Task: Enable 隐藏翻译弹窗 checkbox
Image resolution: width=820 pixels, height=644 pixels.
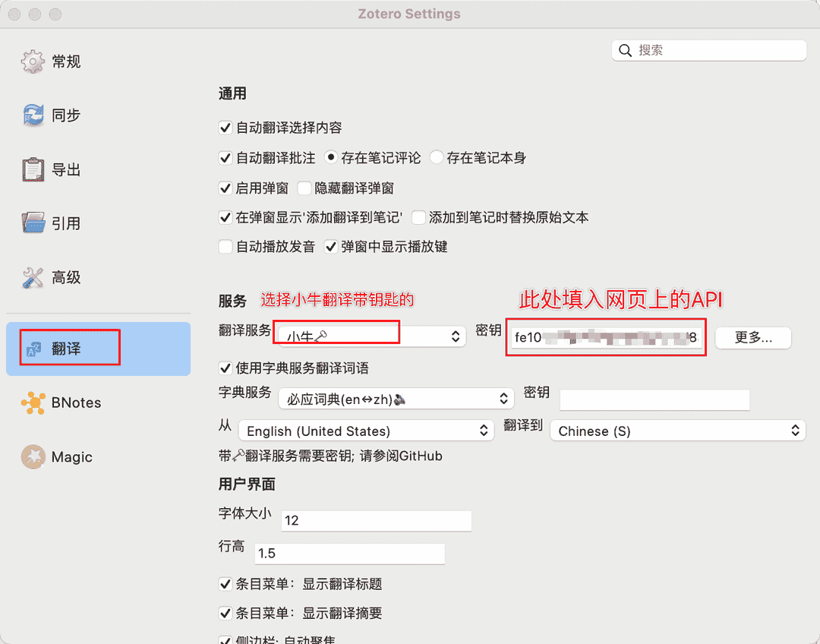Action: tap(304, 188)
